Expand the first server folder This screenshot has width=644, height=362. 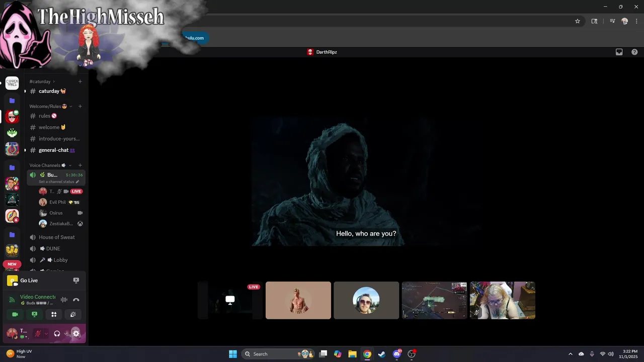(12, 101)
